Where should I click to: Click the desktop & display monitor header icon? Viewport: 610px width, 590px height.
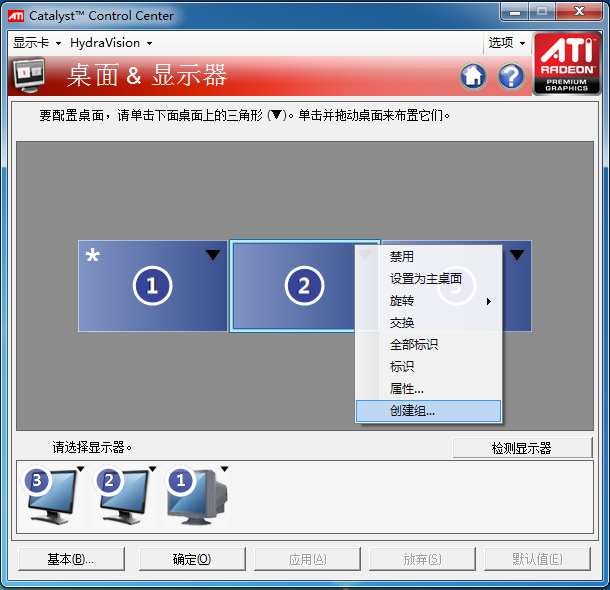pyautogui.click(x=29, y=75)
